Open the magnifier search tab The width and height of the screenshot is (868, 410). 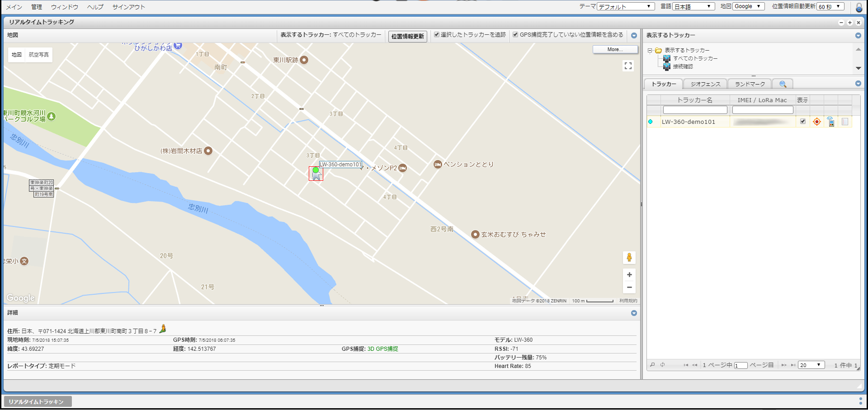click(783, 84)
